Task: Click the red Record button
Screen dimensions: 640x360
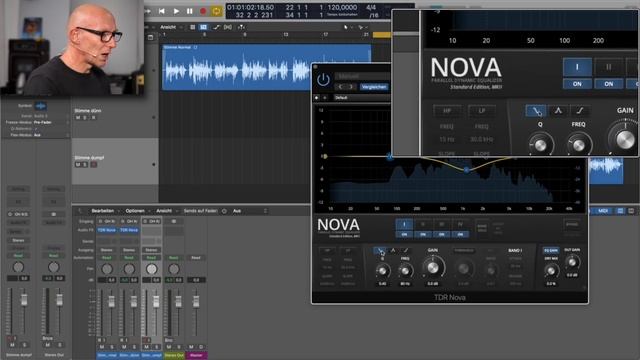Action: (203, 11)
